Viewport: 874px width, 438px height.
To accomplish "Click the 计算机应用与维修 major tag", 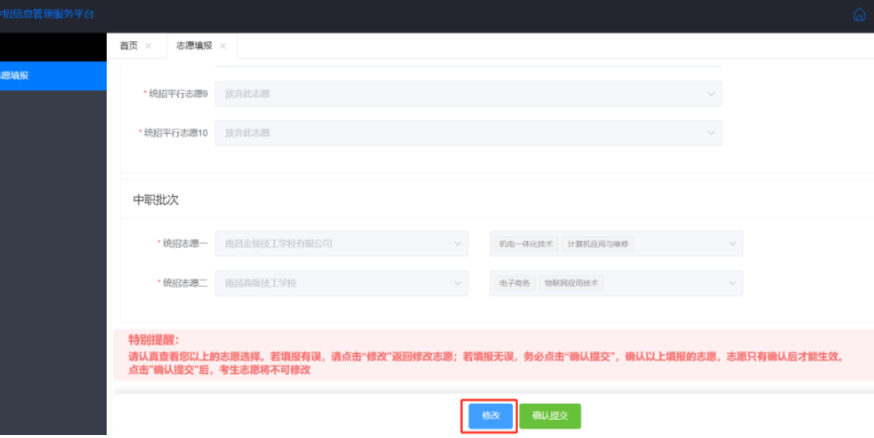I will click(598, 243).
